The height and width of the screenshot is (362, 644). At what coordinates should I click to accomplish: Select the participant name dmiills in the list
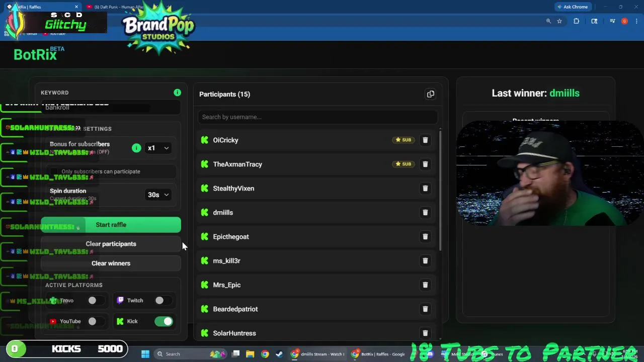click(223, 213)
